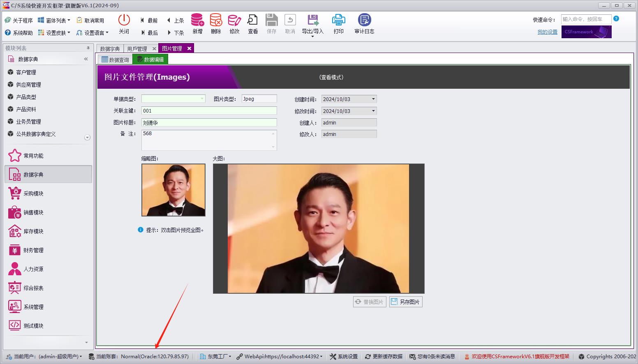This screenshot has width=638, height=364.
Task: Click the 删除 (delete) toolbar icon
Action: tap(216, 20)
